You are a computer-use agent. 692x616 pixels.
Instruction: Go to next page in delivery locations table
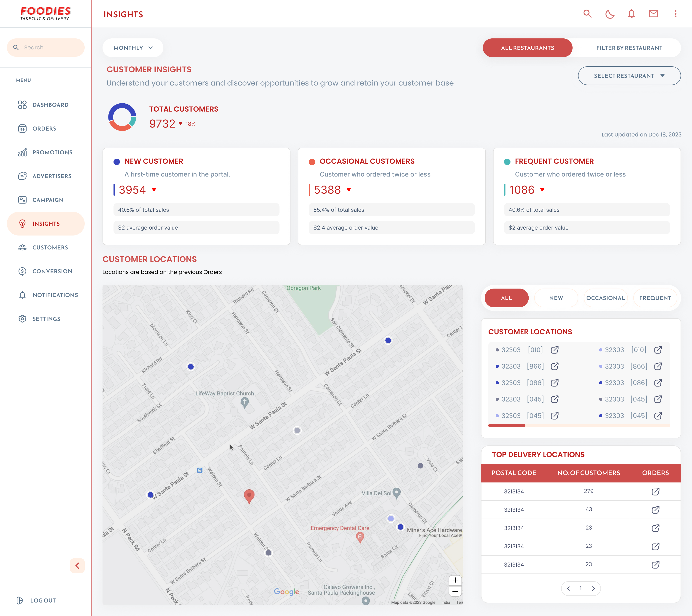[x=593, y=589]
